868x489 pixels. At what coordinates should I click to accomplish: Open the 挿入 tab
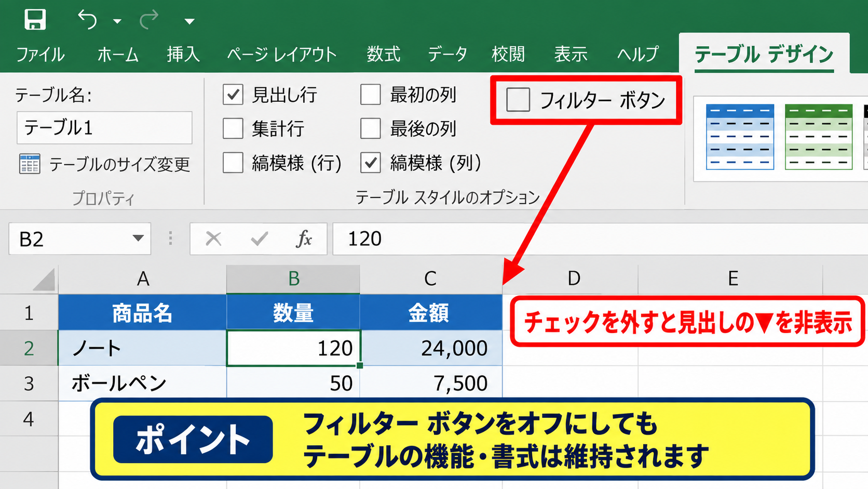183,54
